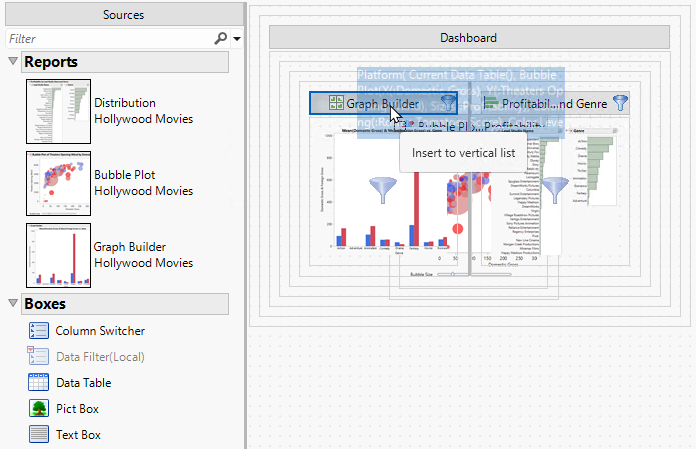This screenshot has height=449, width=696.
Task: Select the Column Switcher box icon
Action: click(x=39, y=331)
